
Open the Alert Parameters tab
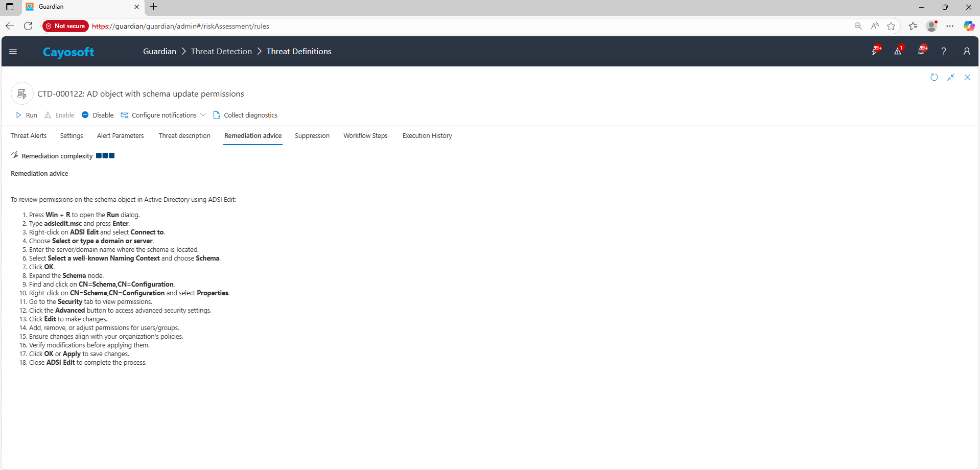click(120, 136)
